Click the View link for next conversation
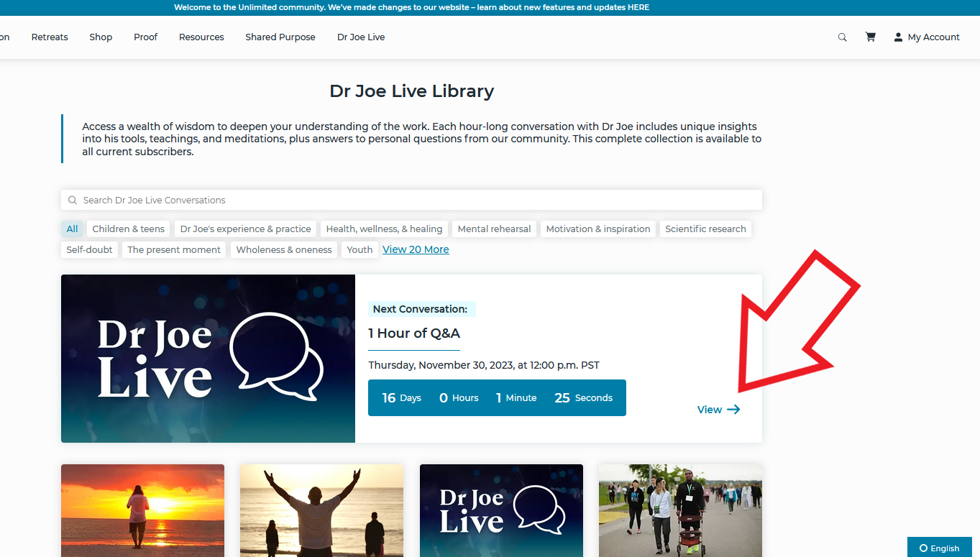Screen dimensions: 980x557 pyautogui.click(x=718, y=410)
